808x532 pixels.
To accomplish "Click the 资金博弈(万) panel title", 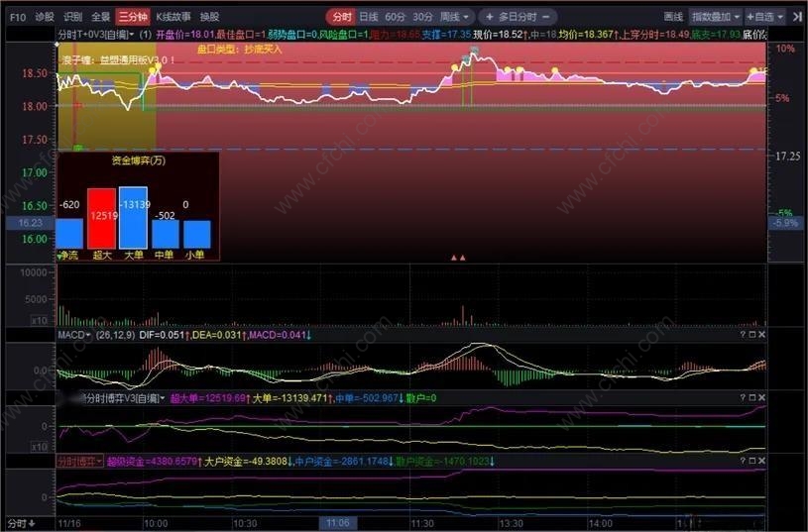I will click(139, 160).
